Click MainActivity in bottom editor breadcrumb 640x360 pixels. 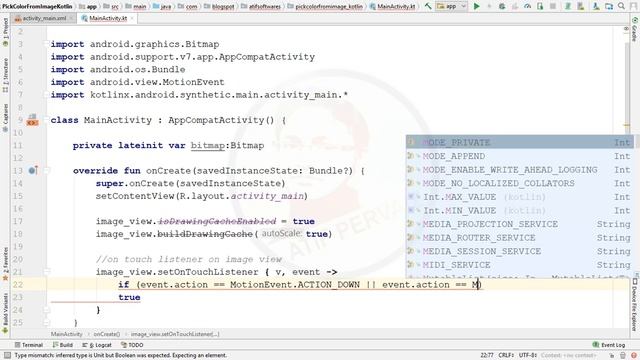(x=67, y=334)
